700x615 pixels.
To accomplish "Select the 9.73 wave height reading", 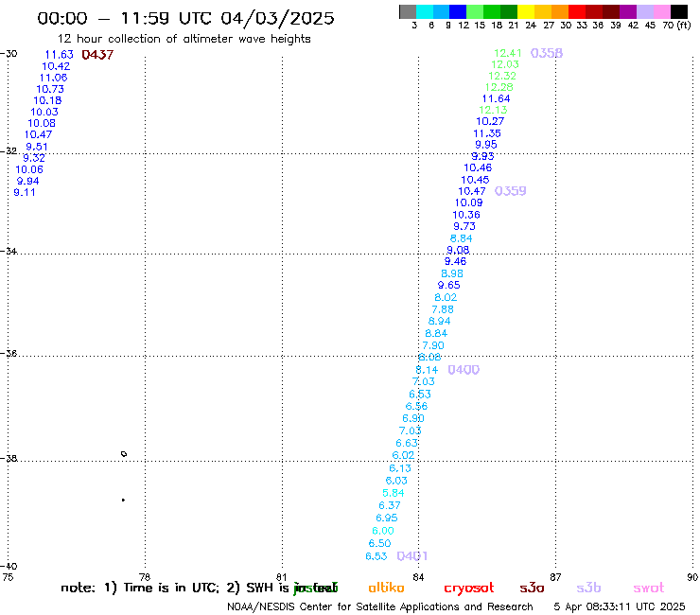I will pyautogui.click(x=464, y=226).
